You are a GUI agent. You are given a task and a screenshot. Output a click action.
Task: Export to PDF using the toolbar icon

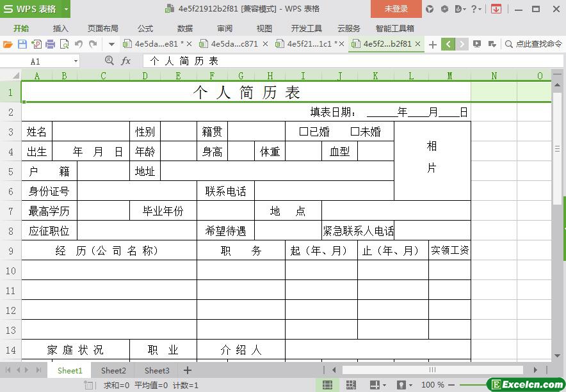tap(36, 44)
